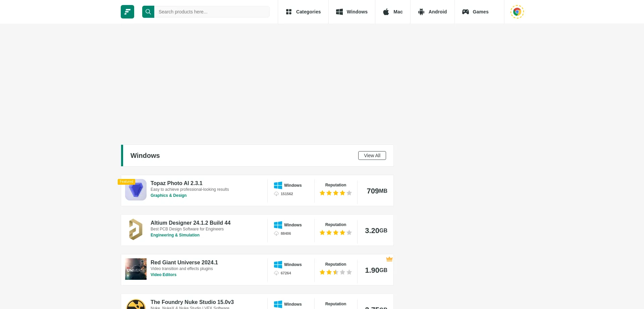
Task: Click the Red Giant Universe thumbnail
Action: pos(136,269)
